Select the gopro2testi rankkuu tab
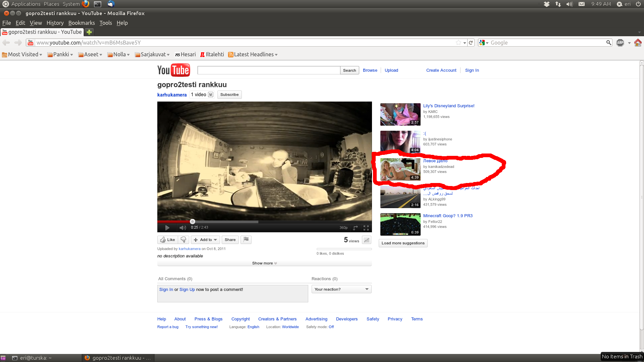 click(x=42, y=32)
